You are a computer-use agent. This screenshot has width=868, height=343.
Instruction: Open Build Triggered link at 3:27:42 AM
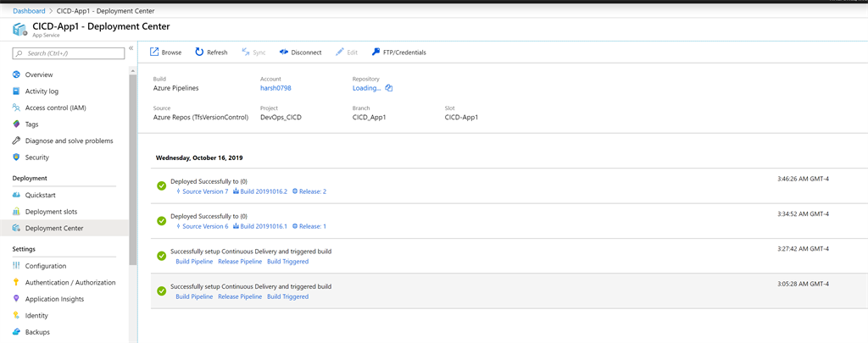288,262
